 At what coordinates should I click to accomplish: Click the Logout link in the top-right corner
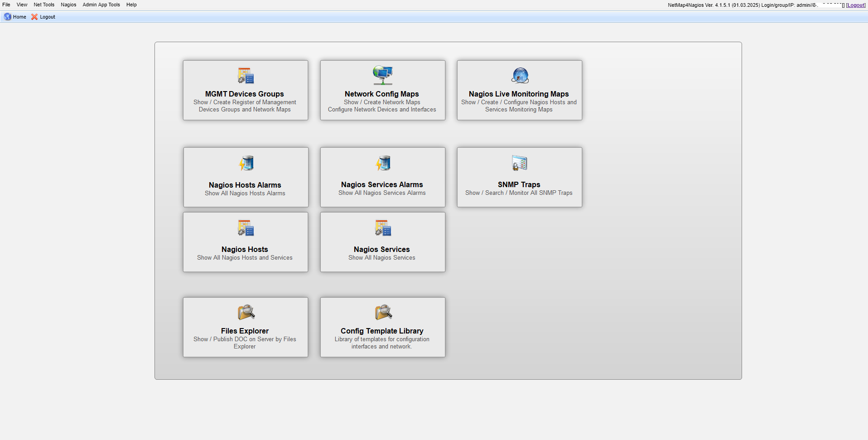pyautogui.click(x=856, y=5)
